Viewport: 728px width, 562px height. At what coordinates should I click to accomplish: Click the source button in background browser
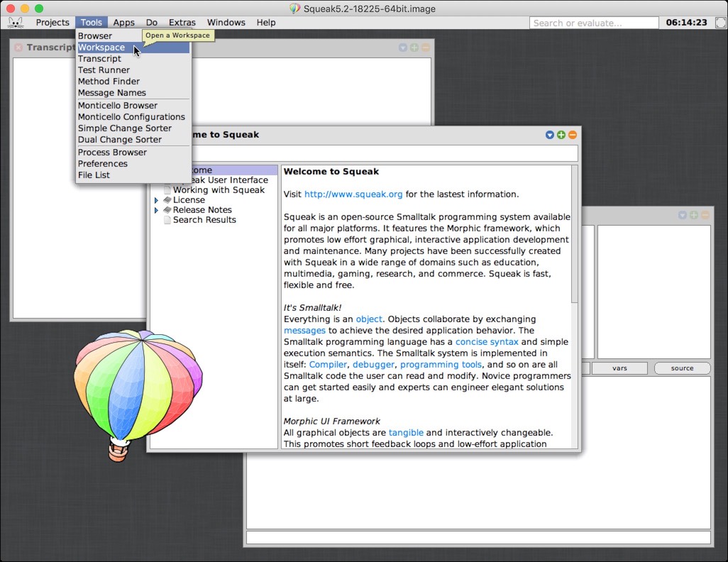click(x=682, y=368)
